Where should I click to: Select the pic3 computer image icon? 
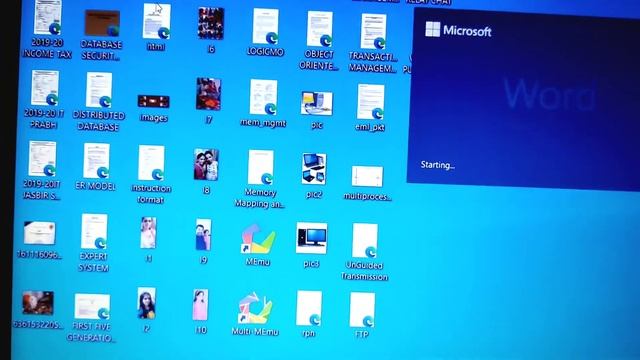click(x=311, y=238)
